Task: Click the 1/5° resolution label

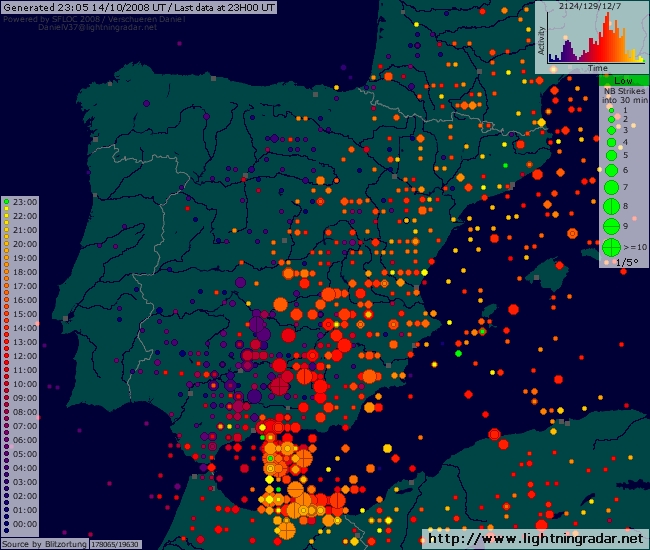Action: pyautogui.click(x=626, y=262)
